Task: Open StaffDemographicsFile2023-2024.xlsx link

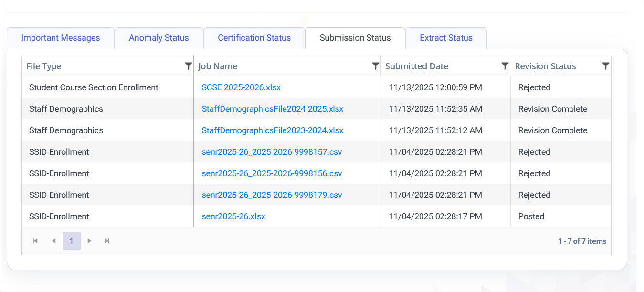Action: click(272, 130)
